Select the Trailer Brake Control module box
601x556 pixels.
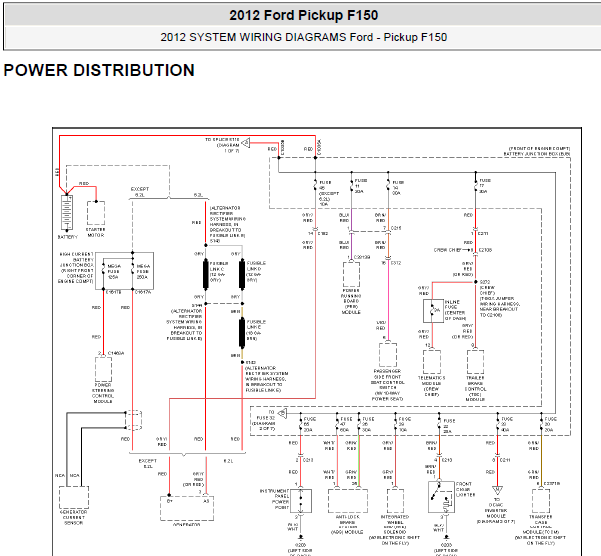point(476,362)
